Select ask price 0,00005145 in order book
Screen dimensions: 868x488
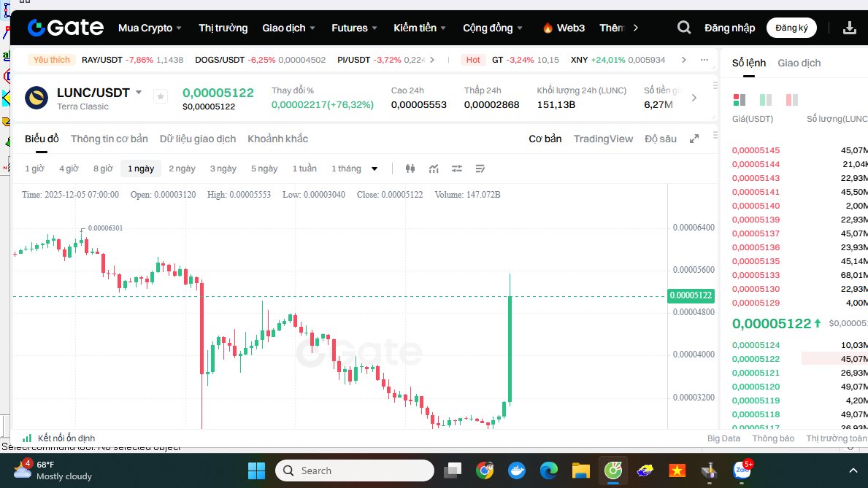click(756, 150)
